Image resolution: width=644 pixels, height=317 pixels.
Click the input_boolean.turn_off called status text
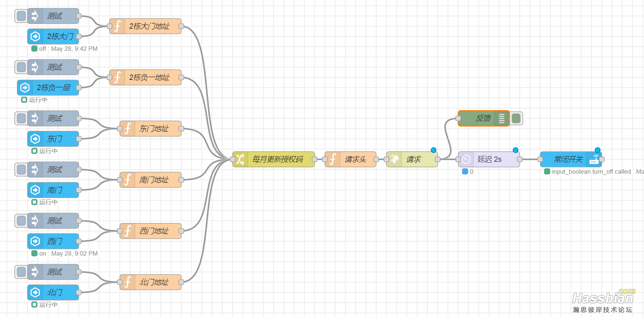tap(598, 172)
